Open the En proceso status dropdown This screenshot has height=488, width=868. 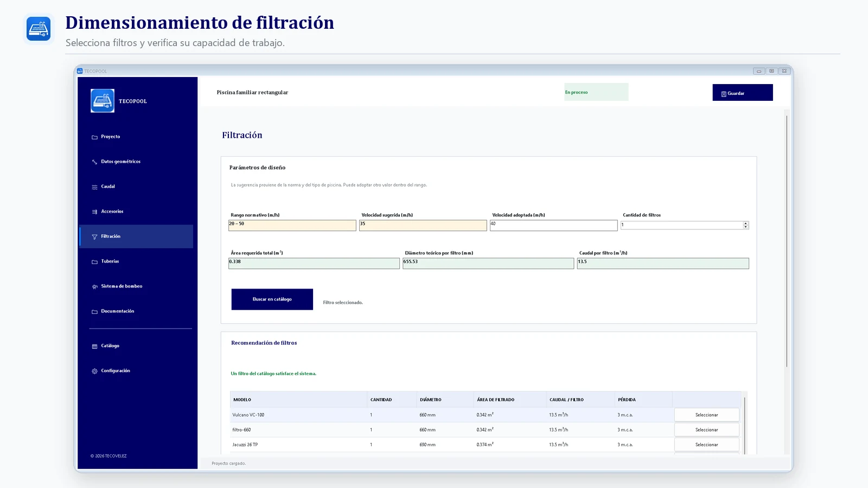tap(596, 92)
